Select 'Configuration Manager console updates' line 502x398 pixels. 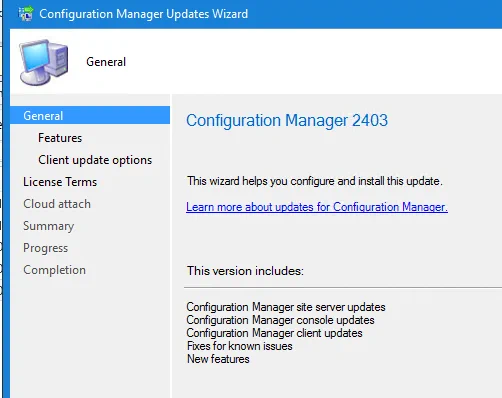(x=280, y=320)
